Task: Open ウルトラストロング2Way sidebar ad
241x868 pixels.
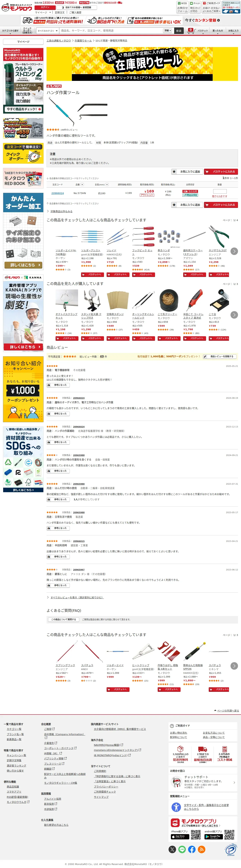Action: (x=23, y=81)
